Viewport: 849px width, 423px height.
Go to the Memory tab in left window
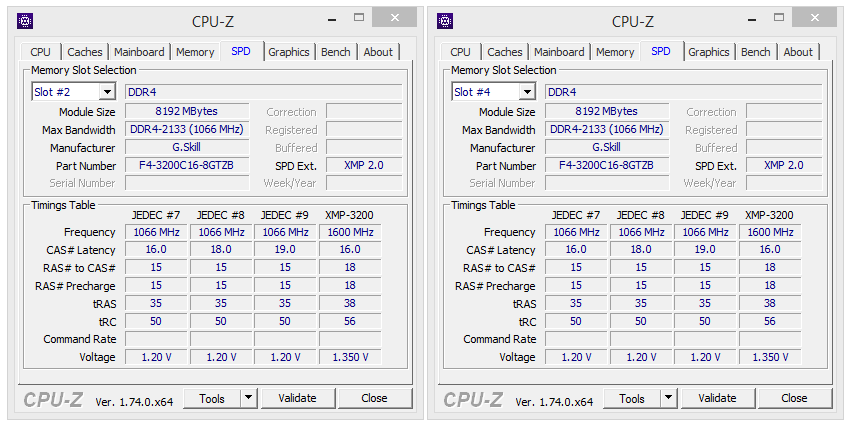195,52
